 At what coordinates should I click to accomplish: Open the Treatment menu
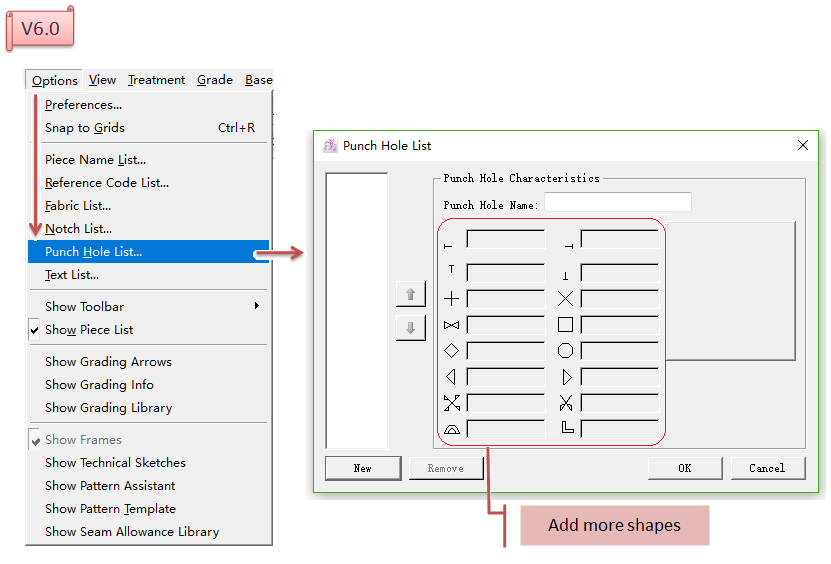tap(156, 80)
